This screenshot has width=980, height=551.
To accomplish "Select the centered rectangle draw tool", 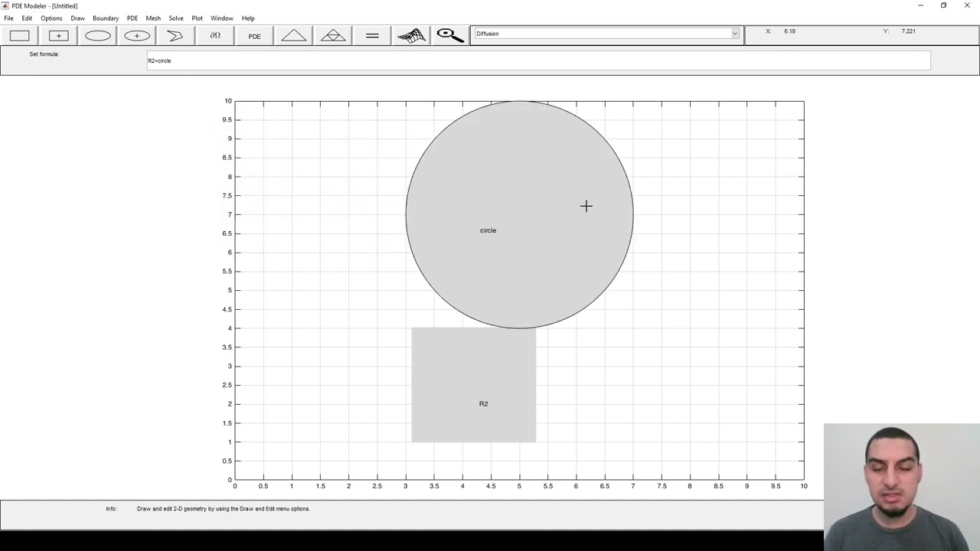I will (58, 35).
